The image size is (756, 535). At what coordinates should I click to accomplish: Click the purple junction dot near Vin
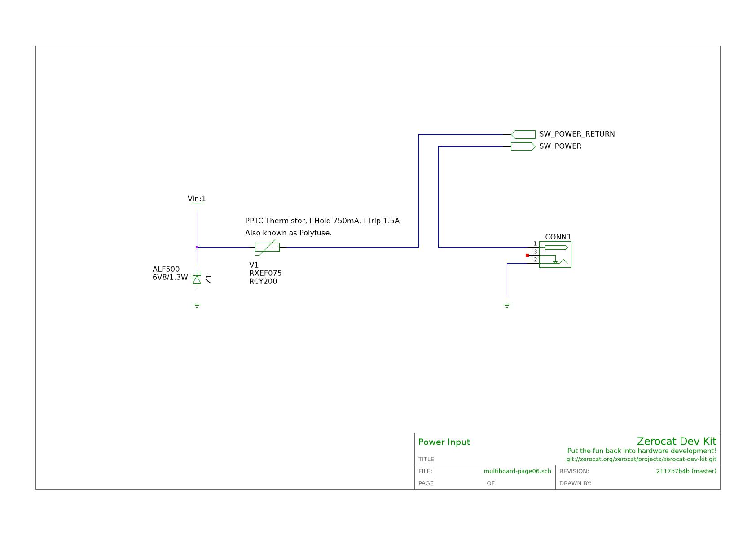pyautogui.click(x=197, y=247)
